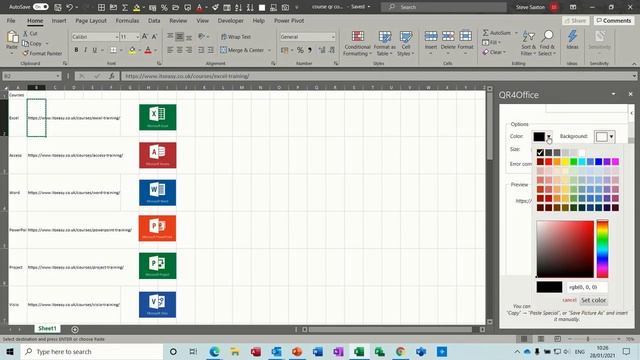This screenshot has width=640, height=360.
Task: Apply Percent Style in Number group
Action: (300, 50)
